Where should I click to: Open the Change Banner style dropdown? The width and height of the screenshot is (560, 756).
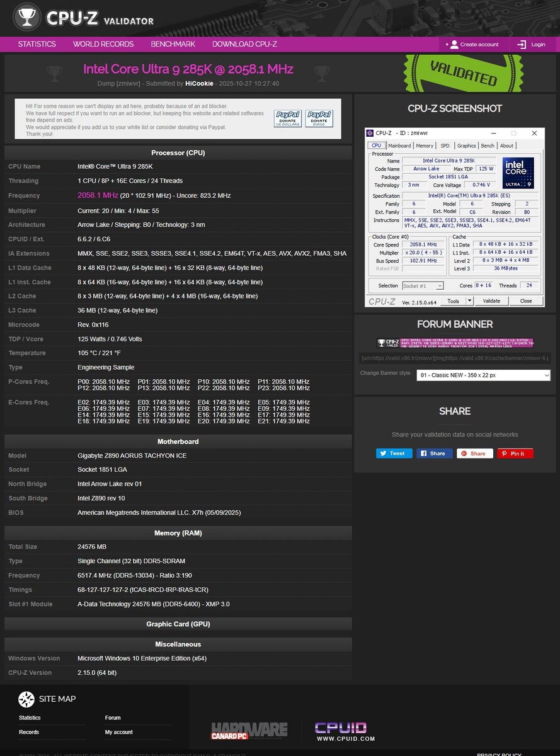click(483, 375)
